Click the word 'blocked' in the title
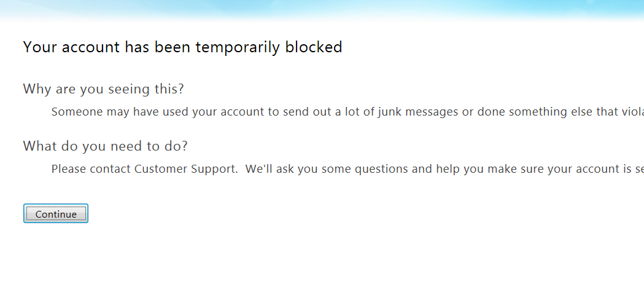Viewport: 644px width, 300px height. 314,47
